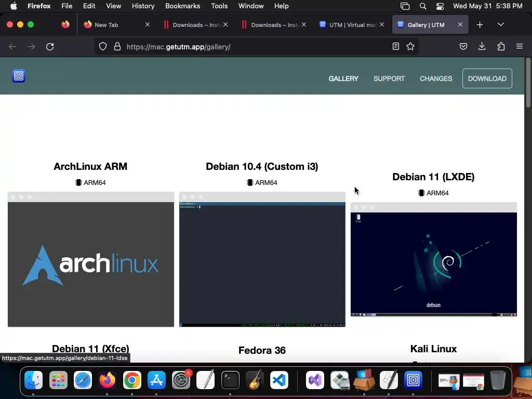Screen dimensions: 532x399
Task: Open the Debian 11 (Xfce) gallery entry
Action: 90,349
